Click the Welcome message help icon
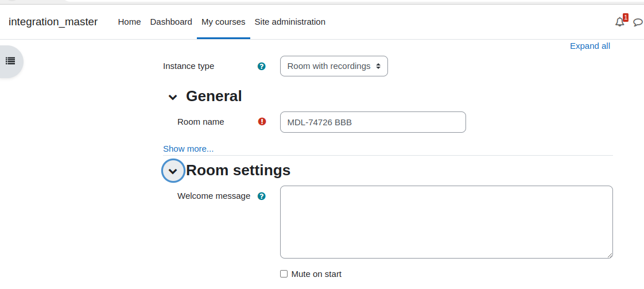This screenshot has height=289, width=644. [x=262, y=196]
